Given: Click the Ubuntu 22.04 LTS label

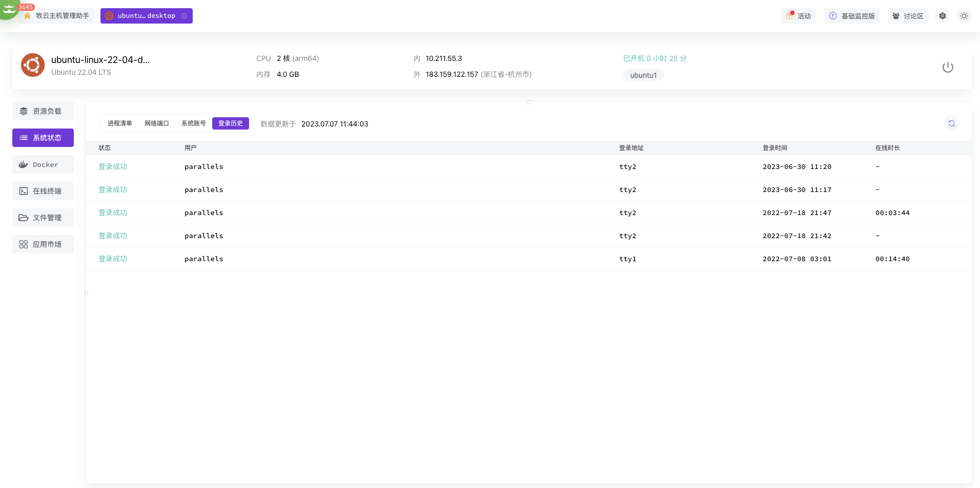Looking at the screenshot, I should [x=81, y=72].
